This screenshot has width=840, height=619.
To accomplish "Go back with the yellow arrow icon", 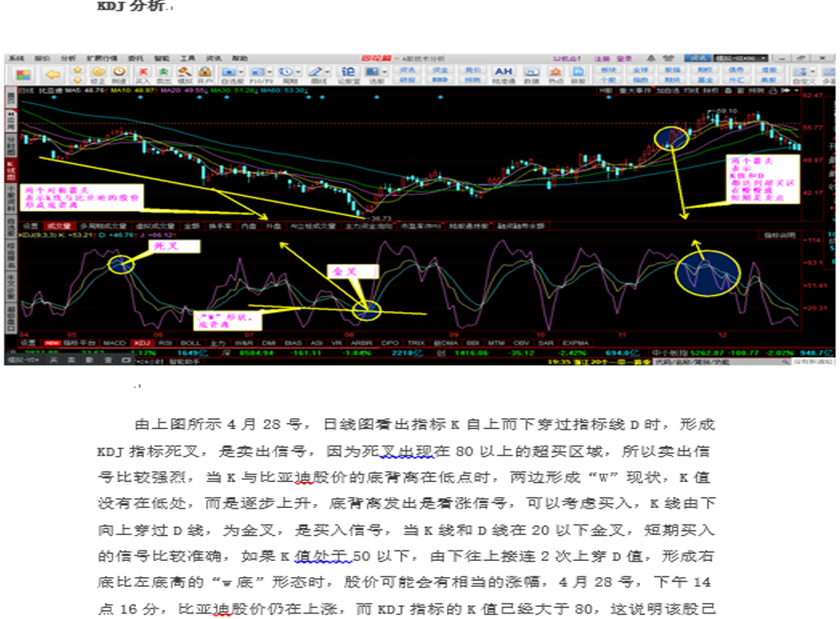I will tap(52, 74).
